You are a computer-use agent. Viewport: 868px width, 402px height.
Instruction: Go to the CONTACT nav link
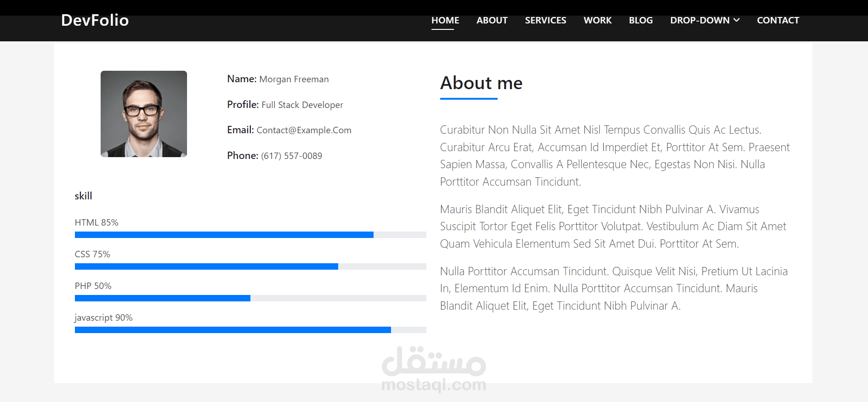(778, 20)
